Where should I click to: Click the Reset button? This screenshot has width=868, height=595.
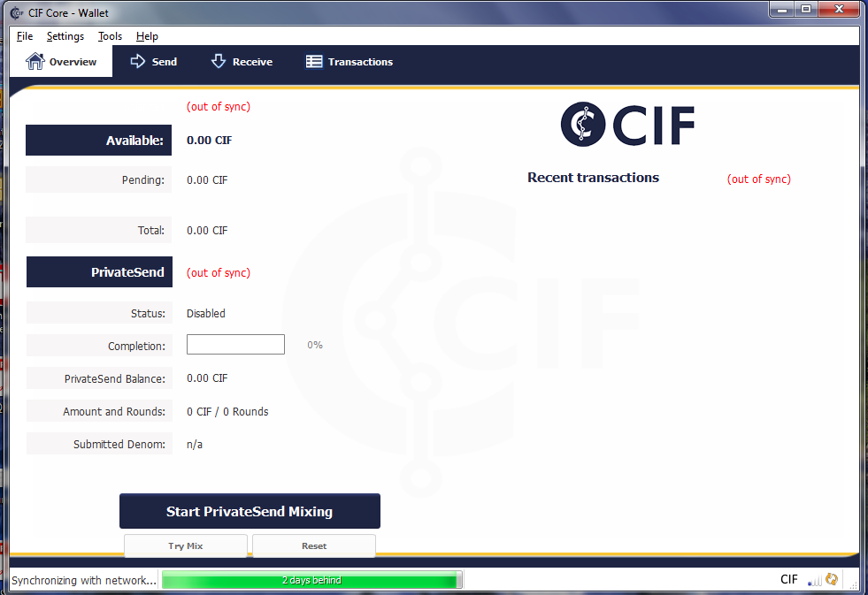point(314,545)
